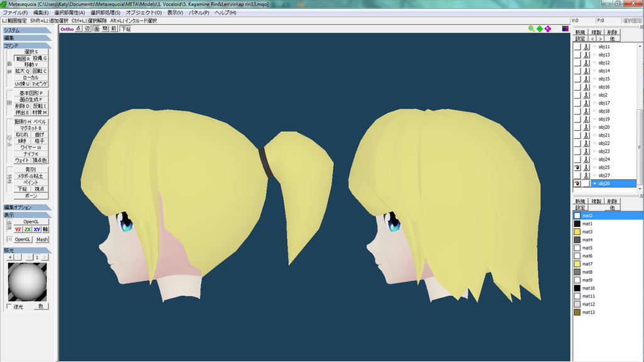Image resolution: width=644 pixels, height=362 pixels.
Task: Expand the 編集オプション panel header
Action: (27, 207)
